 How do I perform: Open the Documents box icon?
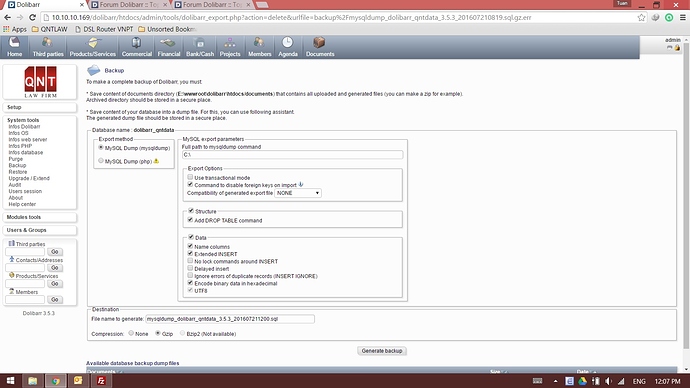pos(319,43)
